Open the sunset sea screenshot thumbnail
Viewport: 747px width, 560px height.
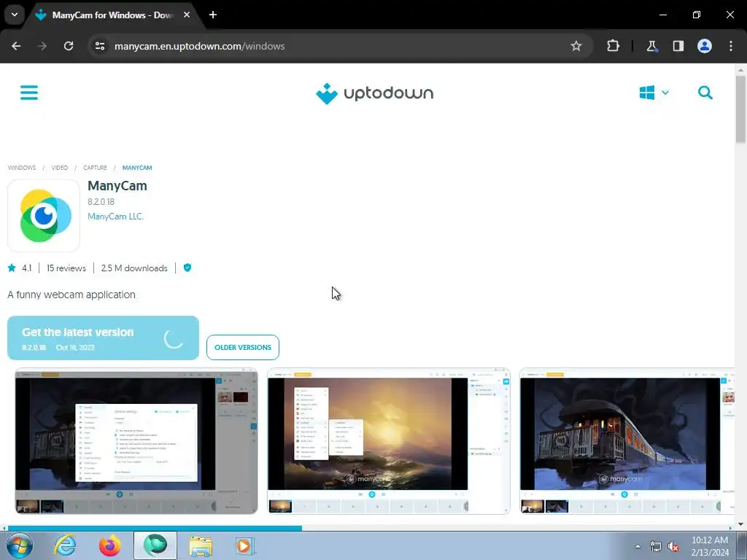pos(389,441)
